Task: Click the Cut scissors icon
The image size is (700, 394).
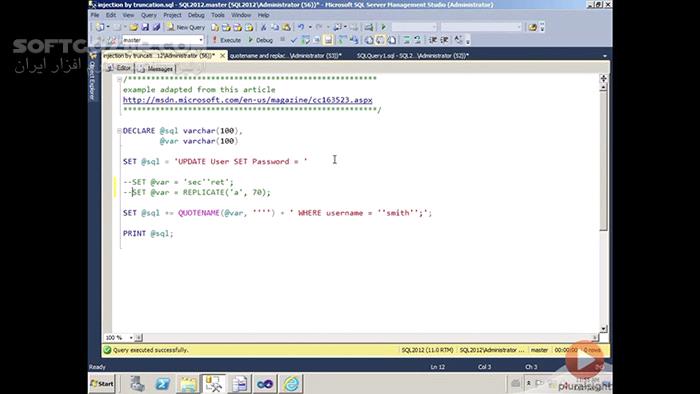Action: click(x=263, y=27)
